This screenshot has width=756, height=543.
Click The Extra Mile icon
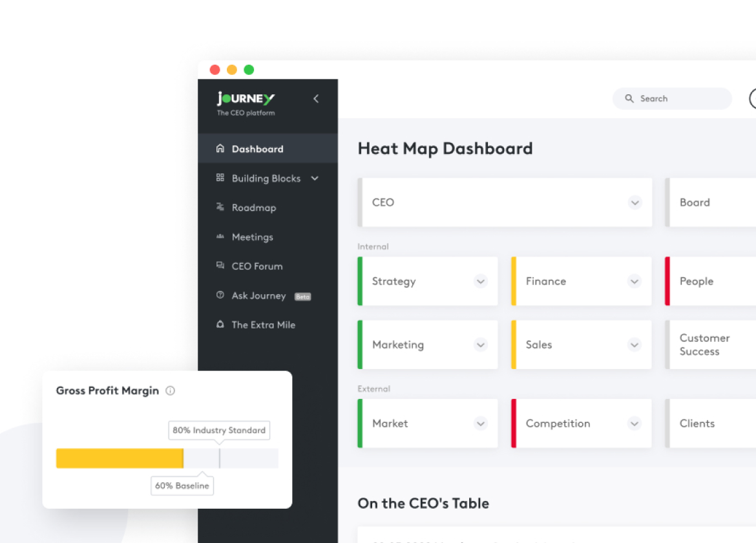tap(220, 325)
